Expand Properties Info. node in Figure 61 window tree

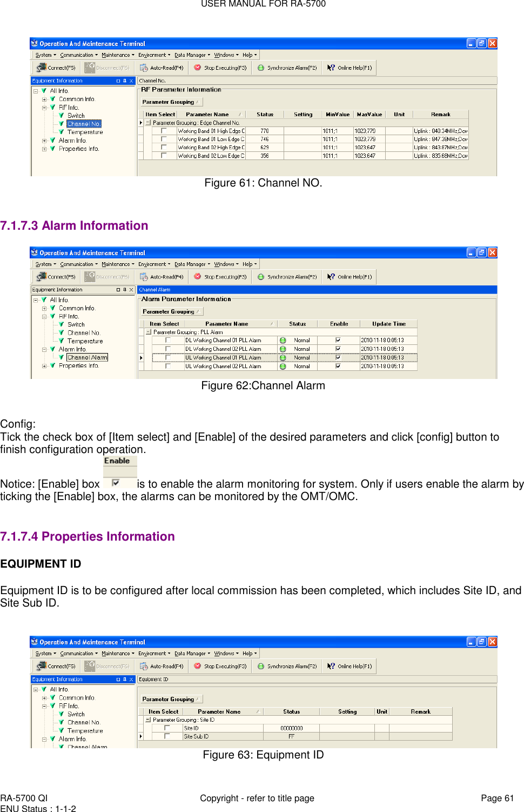tap(44, 149)
